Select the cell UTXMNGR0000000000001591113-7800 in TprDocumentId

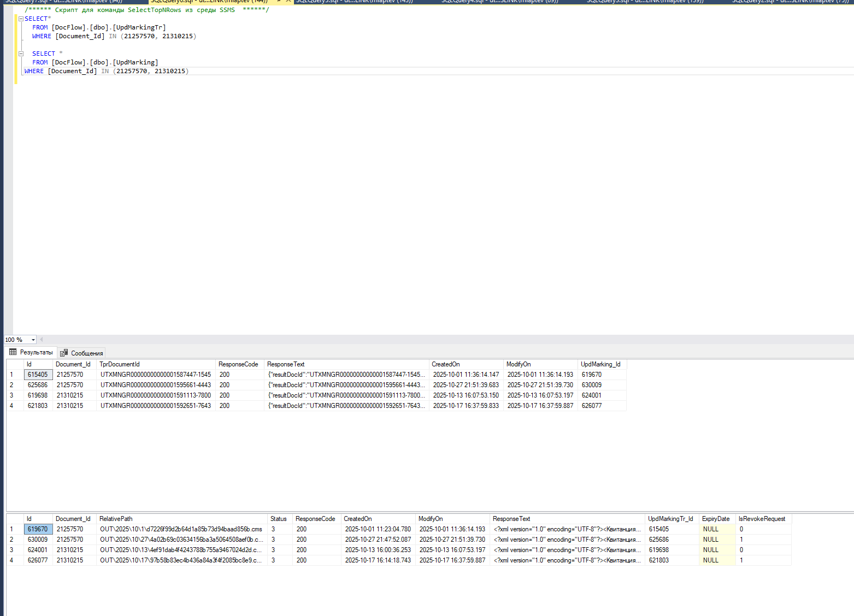(156, 395)
